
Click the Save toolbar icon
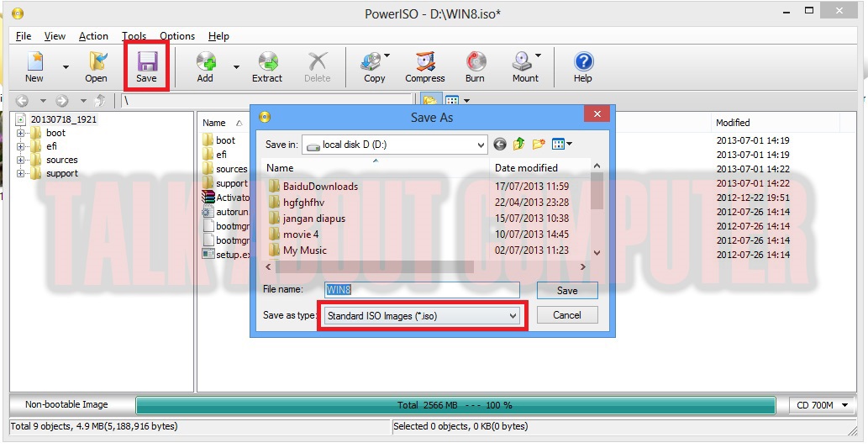[147, 67]
